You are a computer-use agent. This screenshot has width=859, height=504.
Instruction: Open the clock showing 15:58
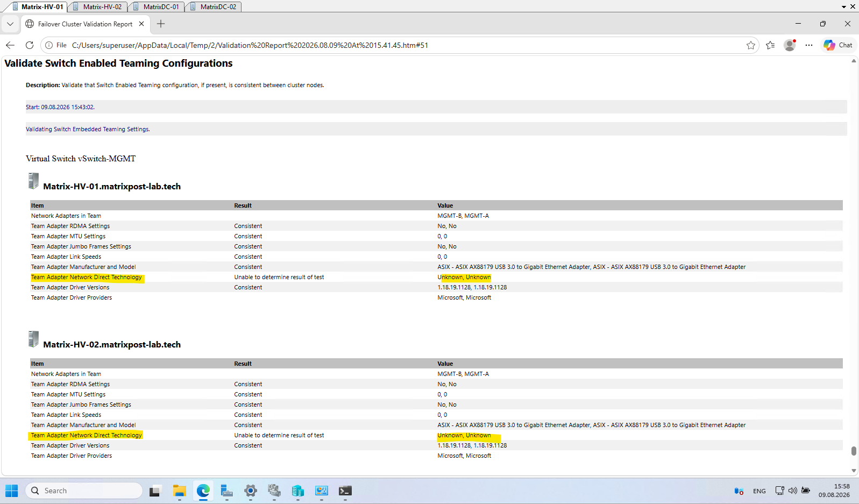[x=834, y=491]
